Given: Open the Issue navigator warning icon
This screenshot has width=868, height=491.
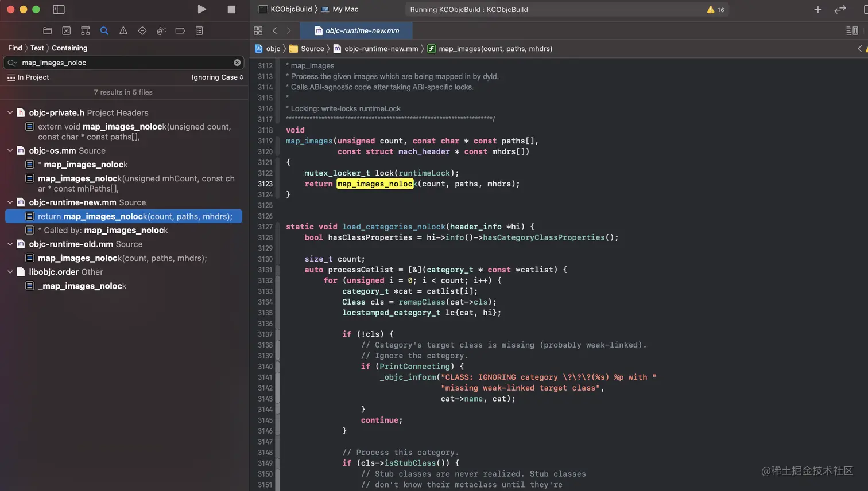Looking at the screenshot, I should (x=123, y=30).
